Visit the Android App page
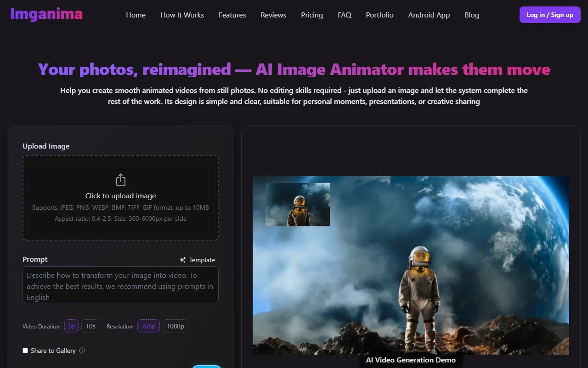 pyautogui.click(x=429, y=15)
